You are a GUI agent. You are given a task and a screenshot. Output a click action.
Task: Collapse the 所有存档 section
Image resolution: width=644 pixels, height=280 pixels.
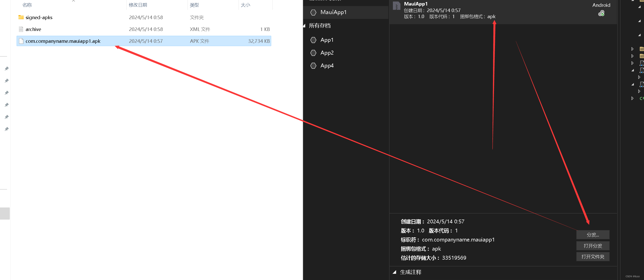click(304, 26)
